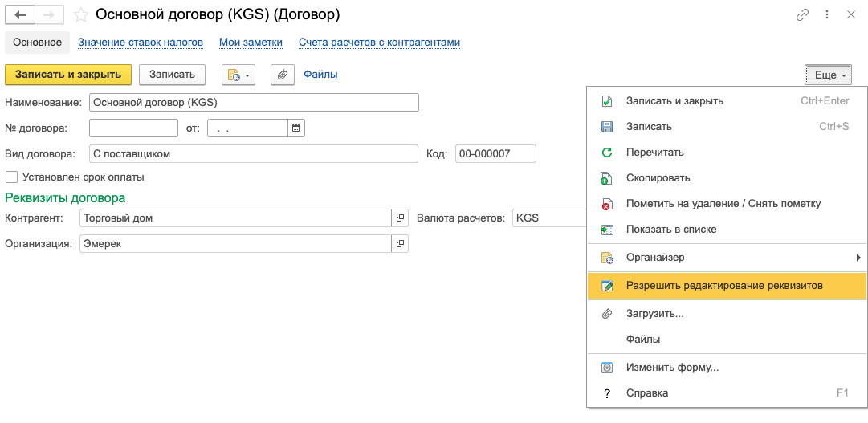Select Пометить на удаление / Снять пометку
This screenshot has height=423, width=868.
[x=727, y=204]
